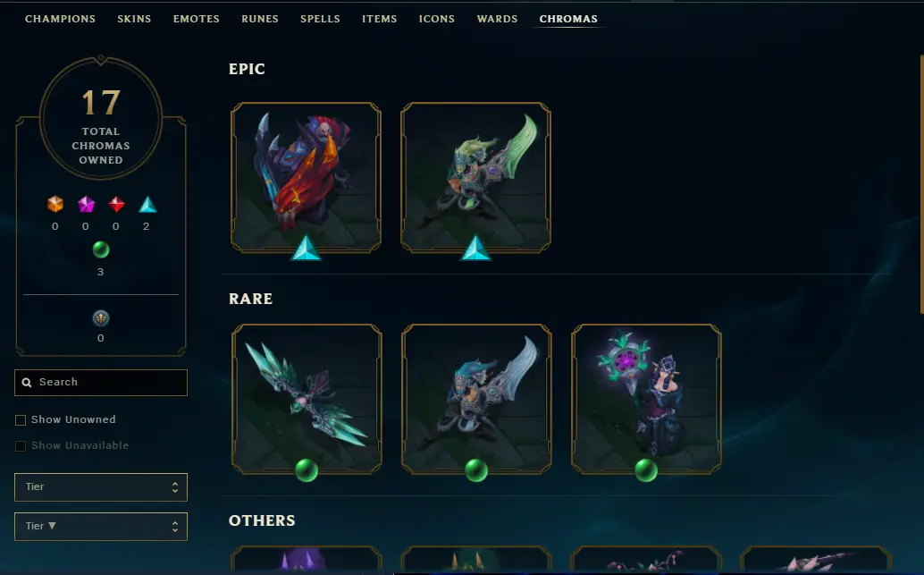Image resolution: width=924 pixels, height=575 pixels.
Task: Click the gray shield emblem icon
Action: click(x=101, y=318)
